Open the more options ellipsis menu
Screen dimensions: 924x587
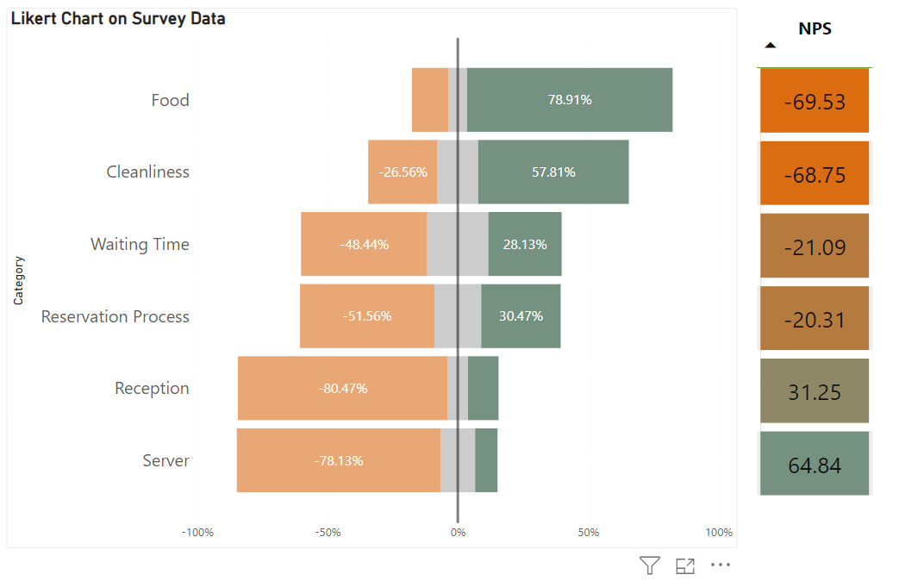[721, 565]
